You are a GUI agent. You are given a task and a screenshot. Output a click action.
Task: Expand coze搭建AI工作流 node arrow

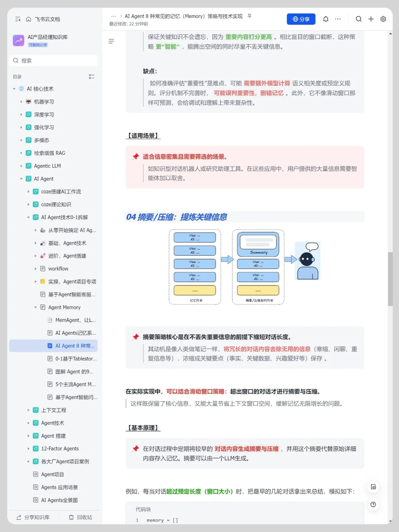[28, 191]
